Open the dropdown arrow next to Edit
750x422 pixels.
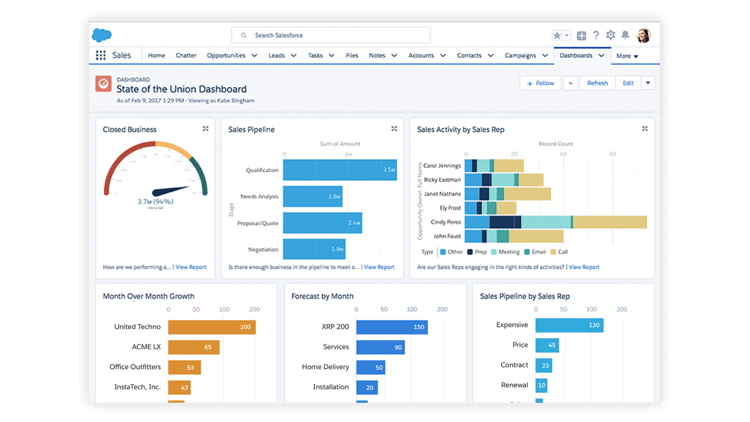coord(648,83)
